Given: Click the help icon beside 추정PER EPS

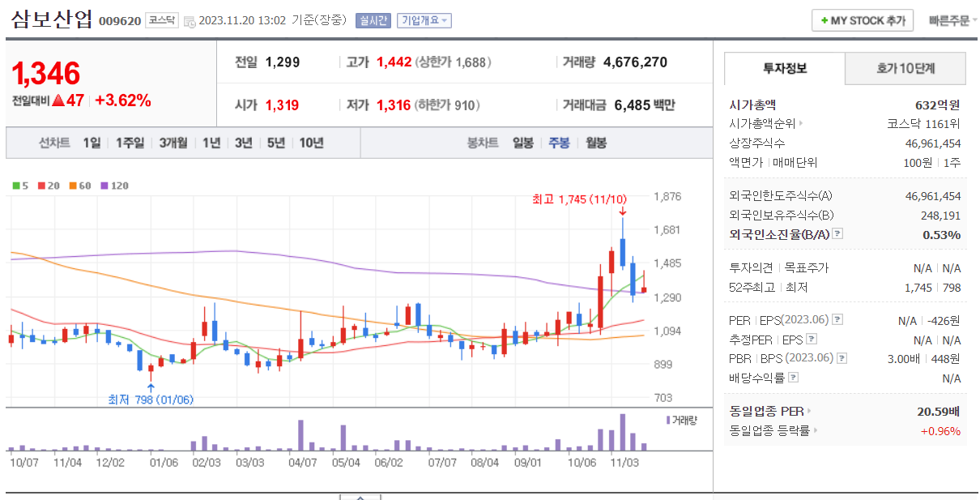Looking at the screenshot, I should (x=812, y=340).
